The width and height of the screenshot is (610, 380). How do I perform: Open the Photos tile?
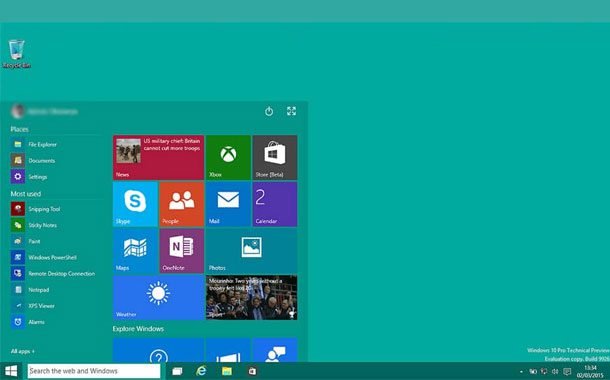[252, 251]
